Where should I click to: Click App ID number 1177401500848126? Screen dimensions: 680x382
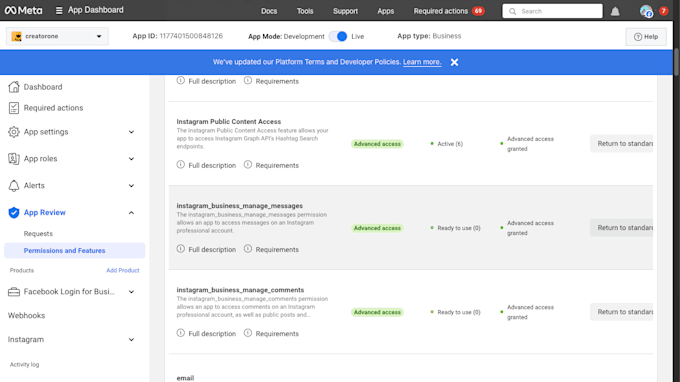191,36
